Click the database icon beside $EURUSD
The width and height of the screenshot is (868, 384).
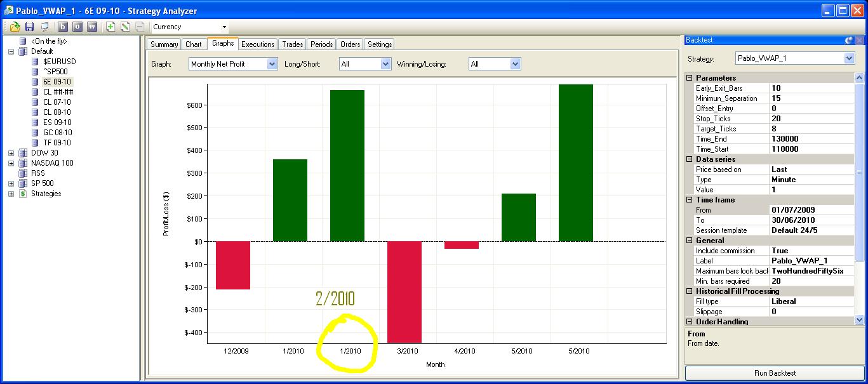pos(36,62)
